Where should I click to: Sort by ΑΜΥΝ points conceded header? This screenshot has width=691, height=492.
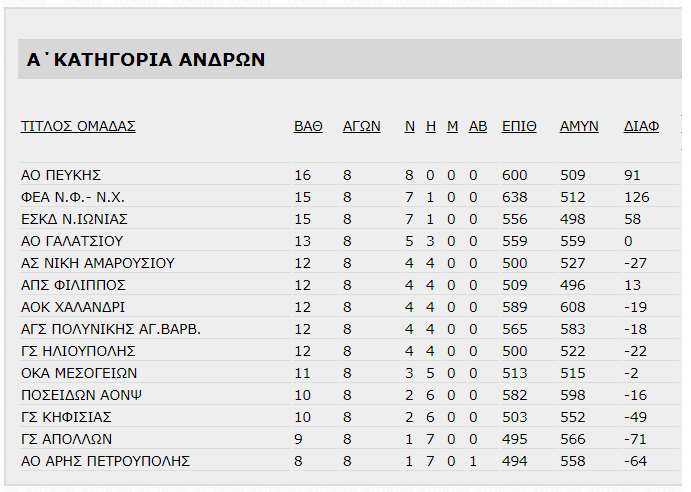pos(579,127)
